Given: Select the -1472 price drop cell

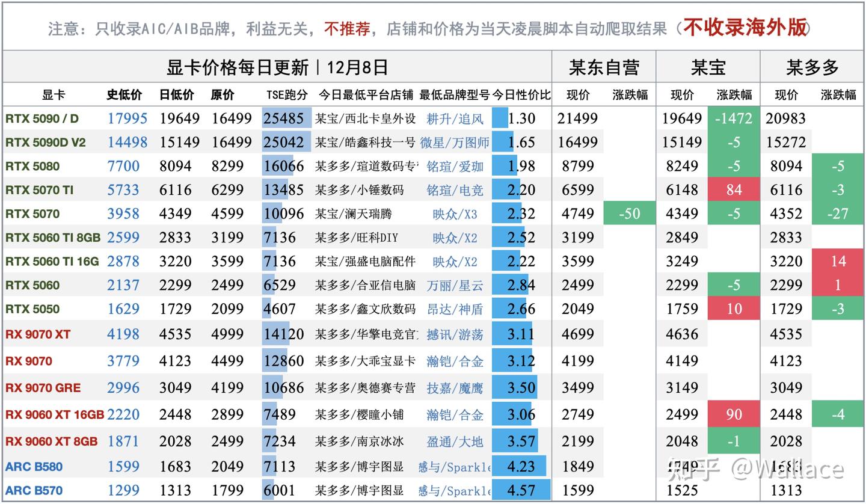Looking at the screenshot, I should pyautogui.click(x=734, y=118).
